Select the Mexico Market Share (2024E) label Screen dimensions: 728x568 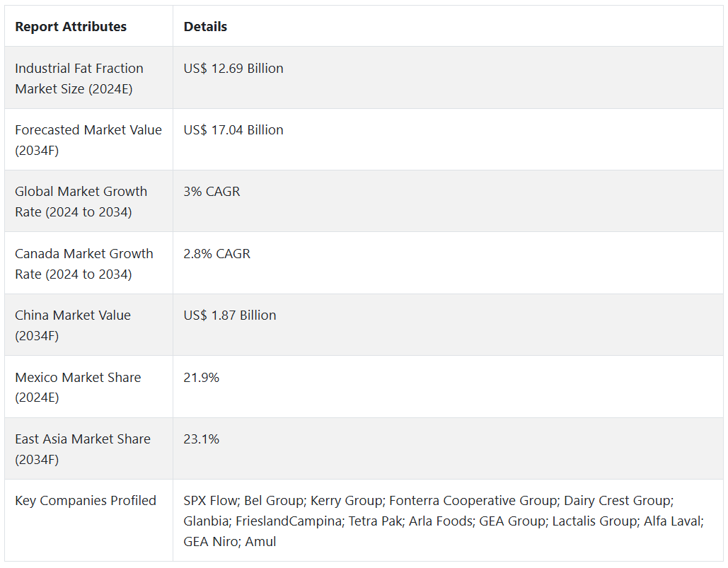78,387
